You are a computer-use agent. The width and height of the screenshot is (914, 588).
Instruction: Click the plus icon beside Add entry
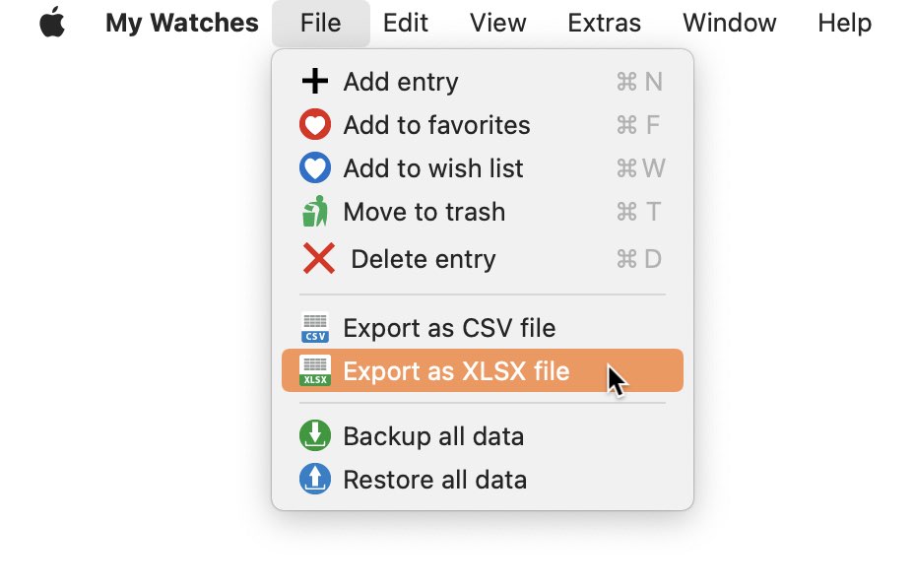pos(315,81)
